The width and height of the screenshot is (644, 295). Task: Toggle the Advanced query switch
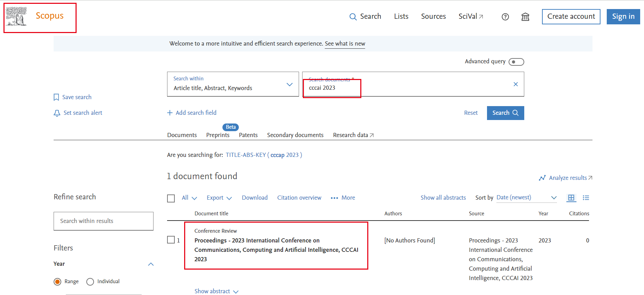point(516,62)
